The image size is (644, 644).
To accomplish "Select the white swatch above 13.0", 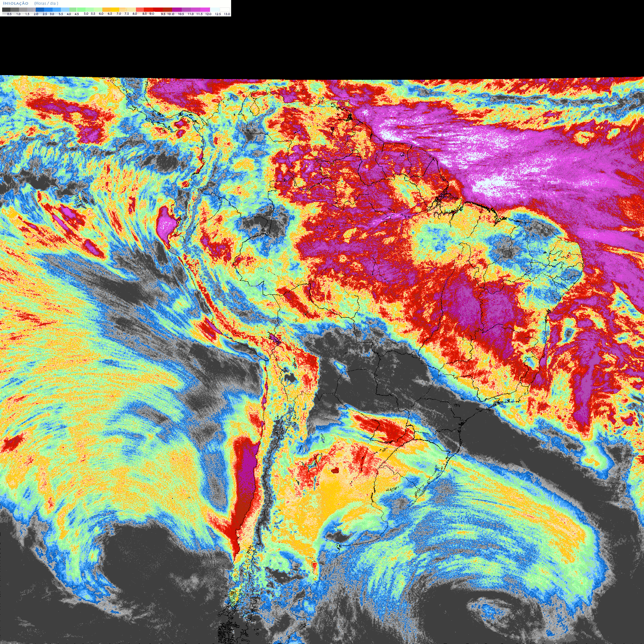I will (x=225, y=10).
